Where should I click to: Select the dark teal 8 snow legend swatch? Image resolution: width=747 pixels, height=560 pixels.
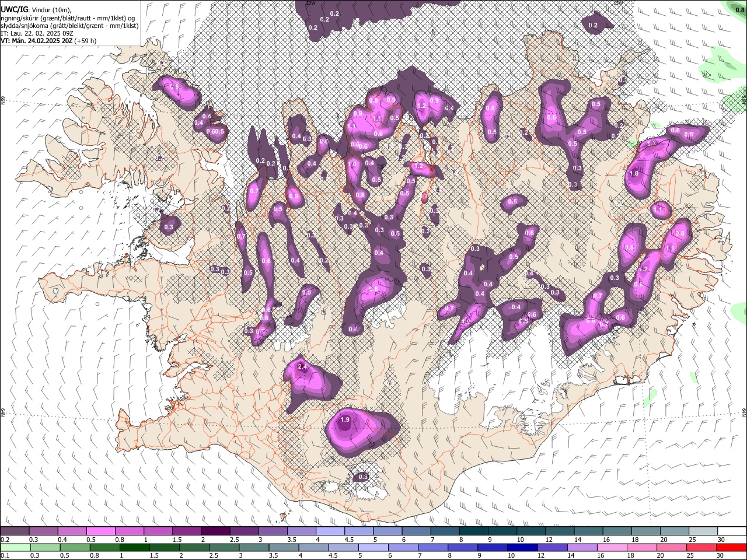474,531
